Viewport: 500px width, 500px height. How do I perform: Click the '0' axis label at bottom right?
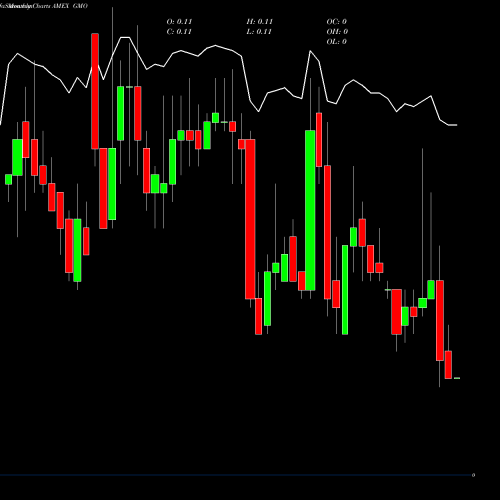click(x=473, y=475)
